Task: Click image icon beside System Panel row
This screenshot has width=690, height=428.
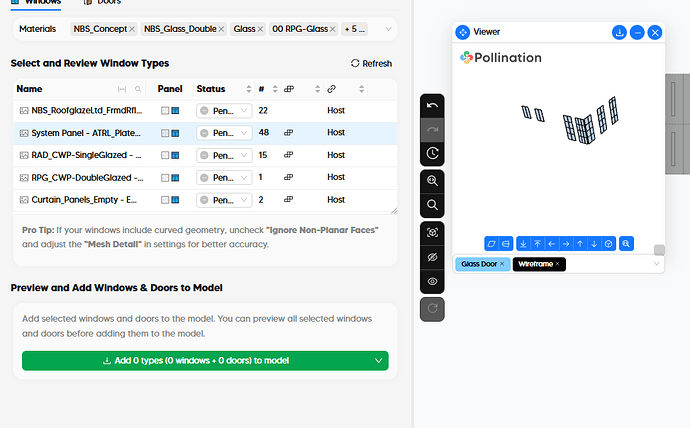Action: [x=24, y=133]
